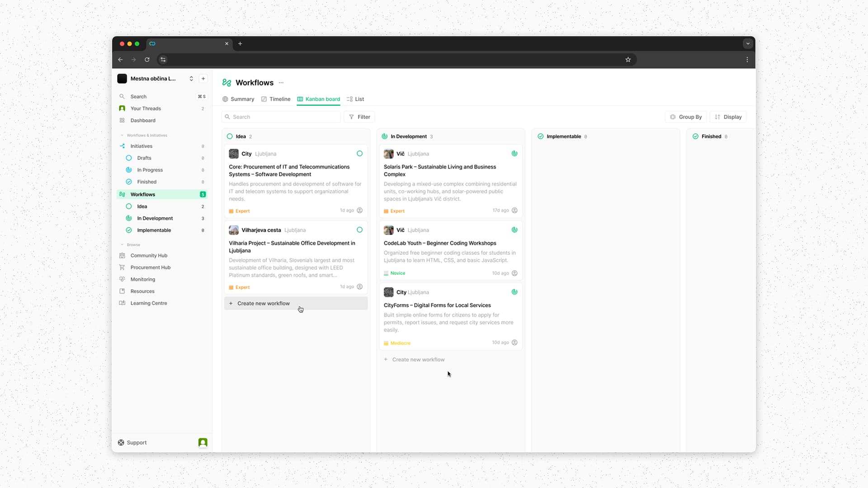Open the Filter button
The width and height of the screenshot is (868, 488).
pos(359,117)
